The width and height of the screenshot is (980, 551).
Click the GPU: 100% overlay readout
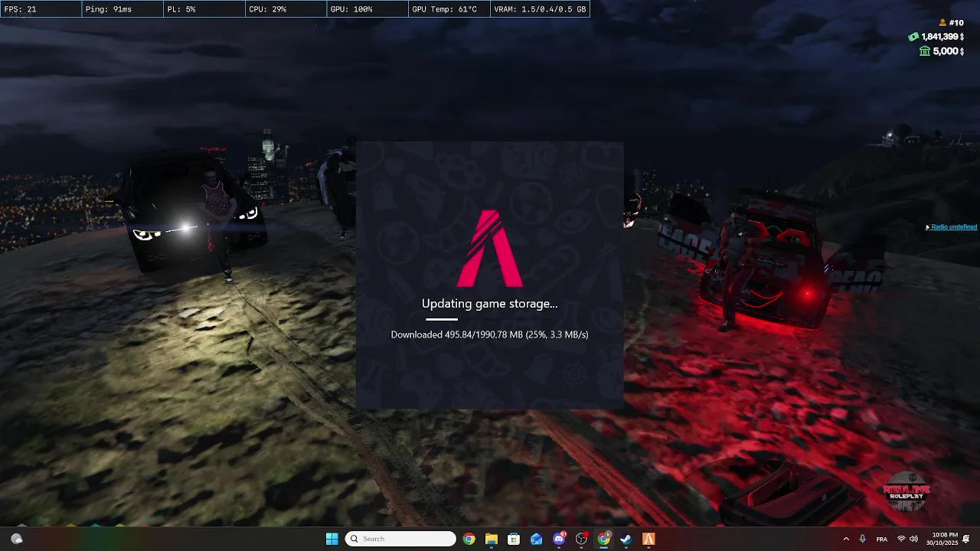pos(367,9)
